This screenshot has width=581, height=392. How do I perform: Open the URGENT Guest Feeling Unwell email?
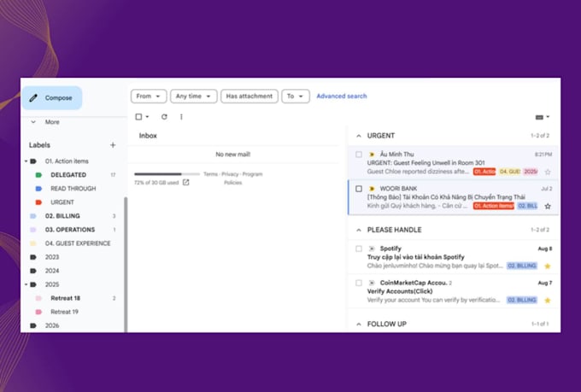click(x=454, y=163)
